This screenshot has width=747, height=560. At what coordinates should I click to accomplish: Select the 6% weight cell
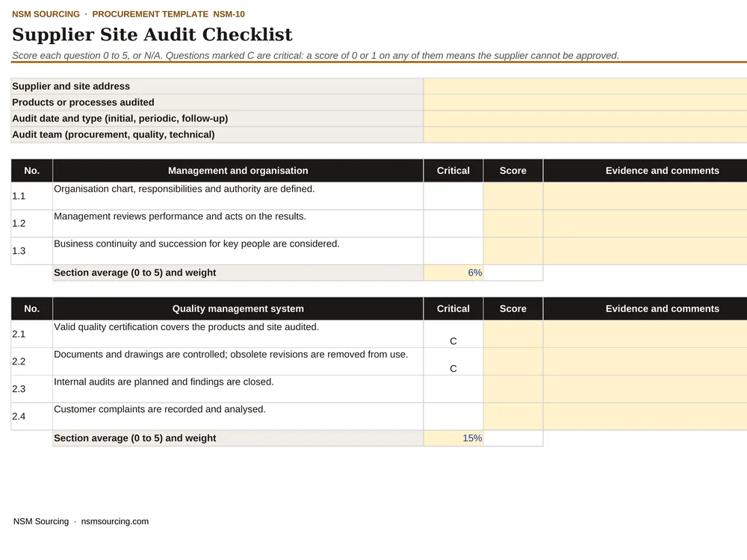click(453, 273)
